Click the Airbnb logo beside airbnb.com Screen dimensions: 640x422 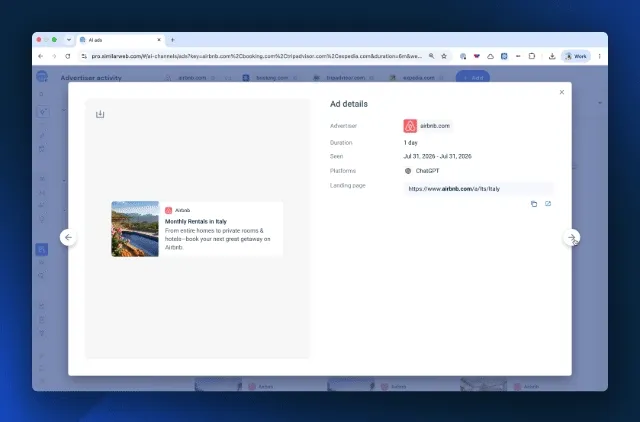click(x=410, y=126)
